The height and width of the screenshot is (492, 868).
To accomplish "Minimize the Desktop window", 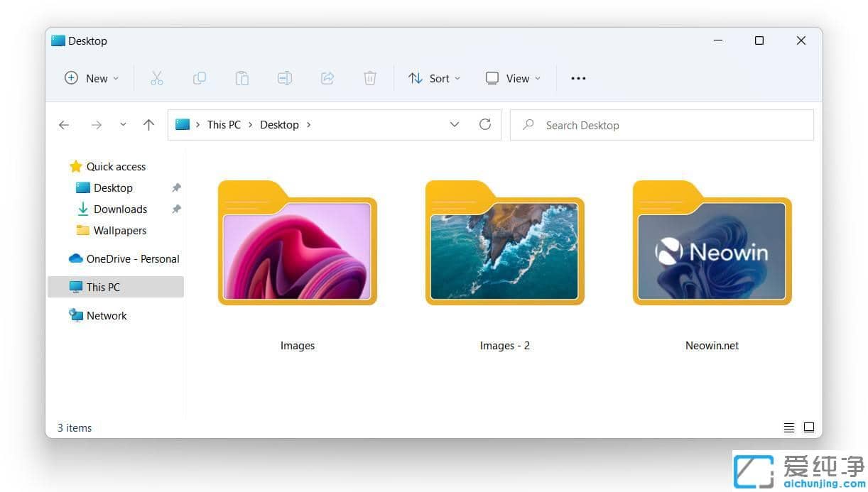I will 717,40.
